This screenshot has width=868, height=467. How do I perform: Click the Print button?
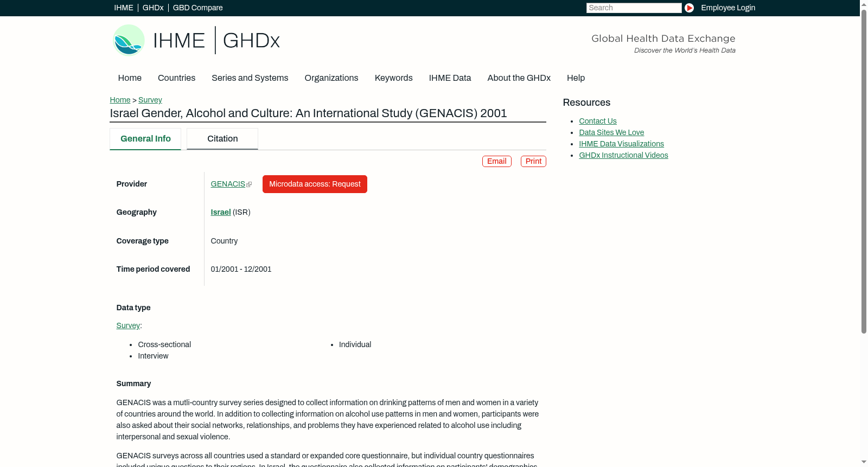533,161
